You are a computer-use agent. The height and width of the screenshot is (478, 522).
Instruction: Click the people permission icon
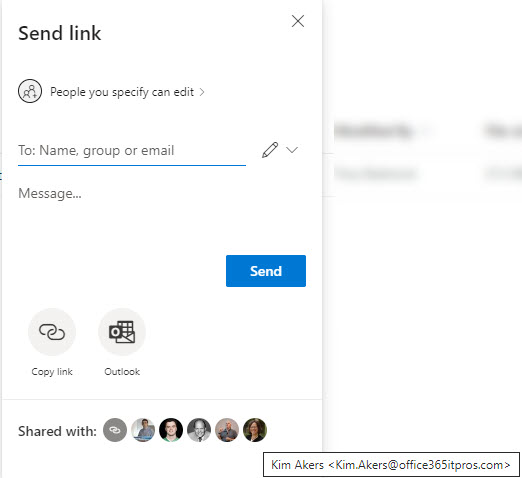click(30, 91)
